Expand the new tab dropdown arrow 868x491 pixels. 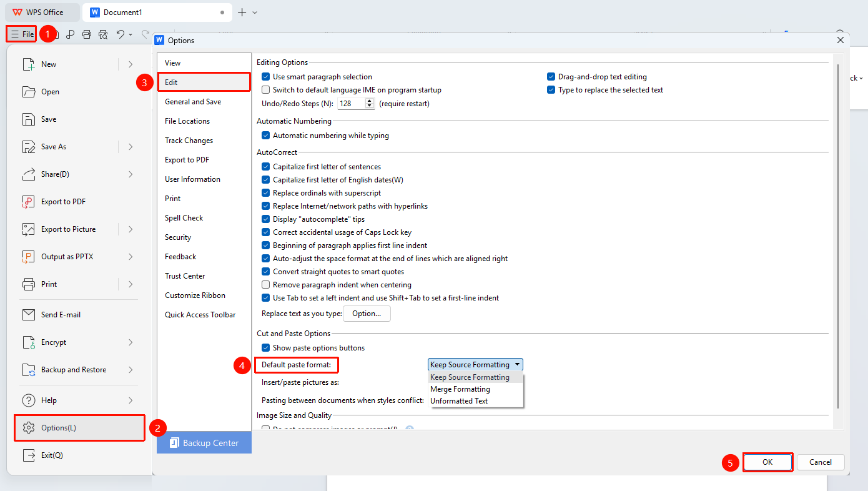[255, 12]
